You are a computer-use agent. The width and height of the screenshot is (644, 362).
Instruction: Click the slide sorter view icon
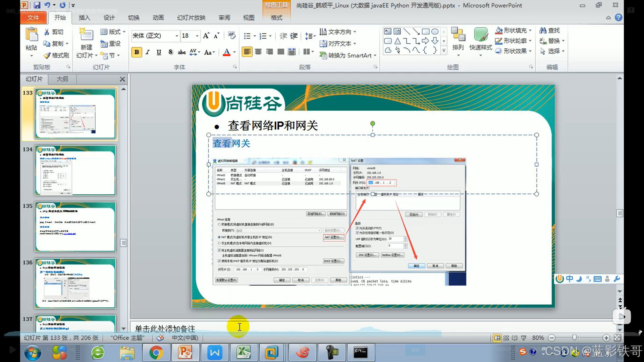click(x=506, y=338)
